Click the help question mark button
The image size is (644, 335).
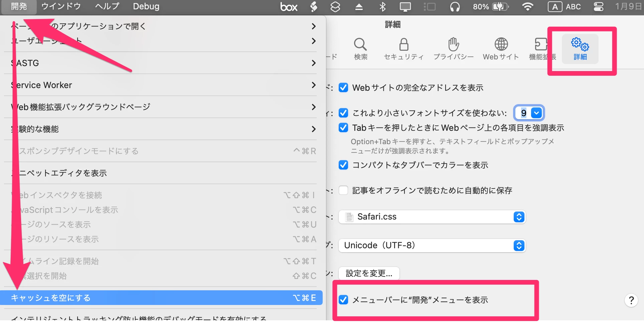(631, 301)
